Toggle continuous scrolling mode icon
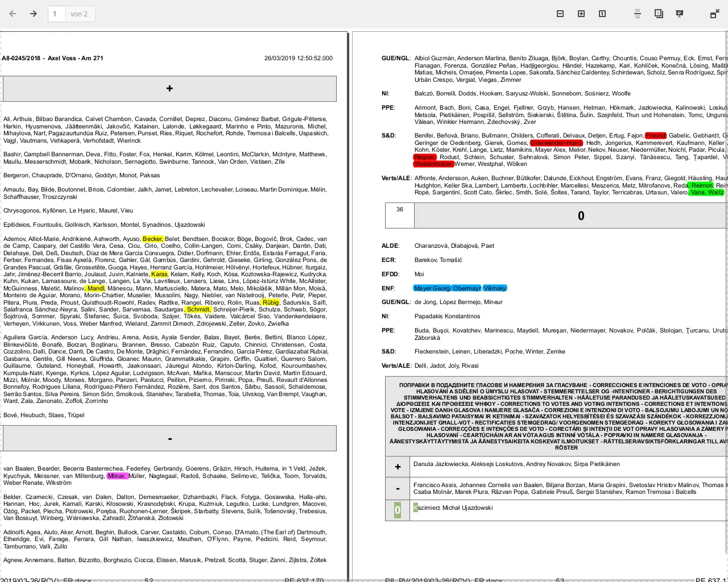The height and width of the screenshot is (582, 728). click(x=638, y=14)
